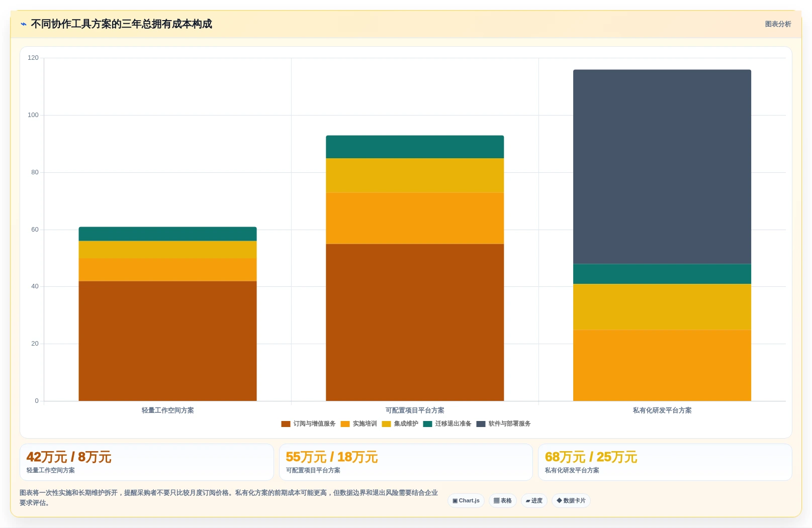The height and width of the screenshot is (528, 812).
Task: Select the 55万元 / 18万元 data card
Action: 406,462
